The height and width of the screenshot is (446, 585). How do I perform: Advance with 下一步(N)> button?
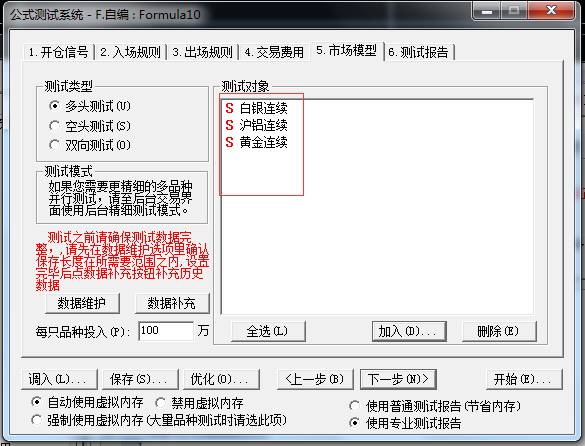click(398, 380)
